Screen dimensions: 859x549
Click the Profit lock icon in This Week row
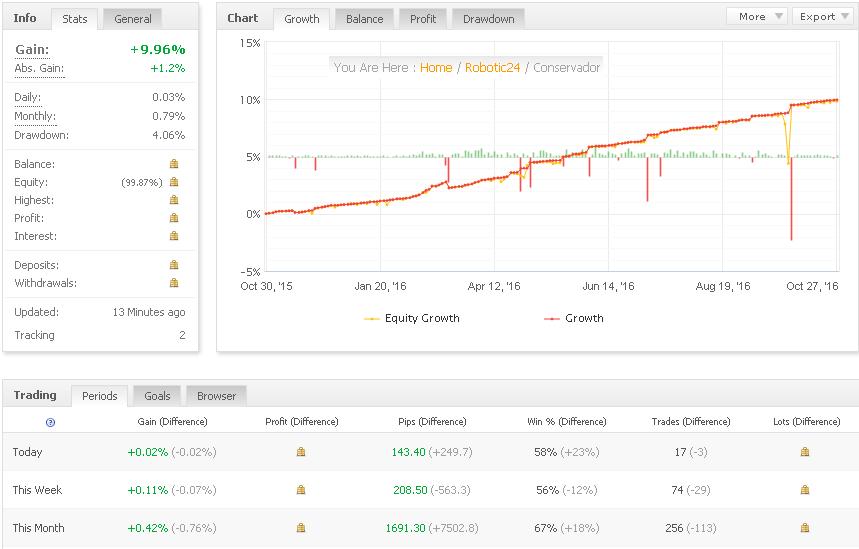301,490
